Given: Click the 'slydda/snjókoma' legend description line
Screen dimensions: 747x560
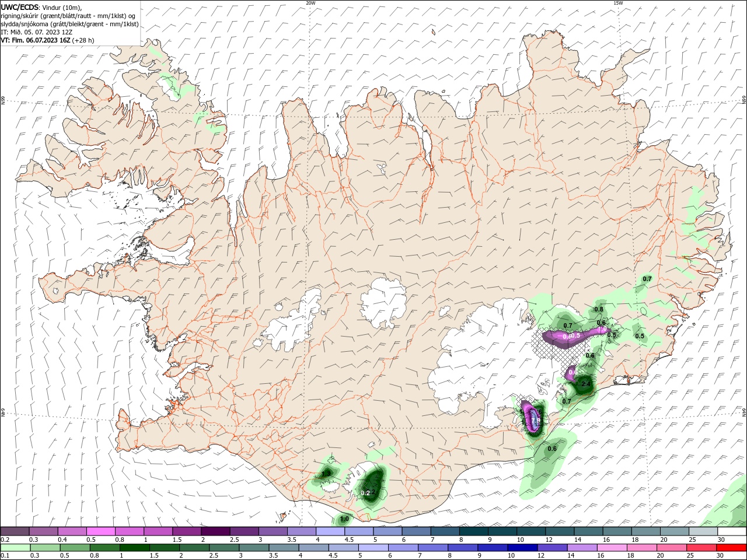Looking at the screenshot, I should (x=69, y=24).
